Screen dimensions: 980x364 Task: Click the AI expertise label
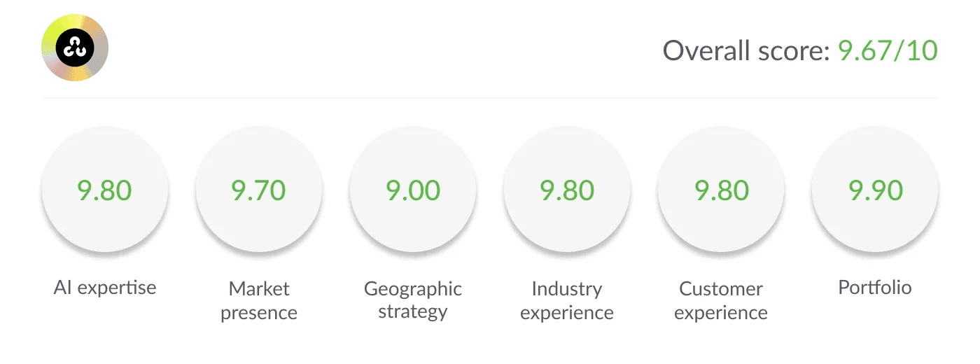[105, 288]
